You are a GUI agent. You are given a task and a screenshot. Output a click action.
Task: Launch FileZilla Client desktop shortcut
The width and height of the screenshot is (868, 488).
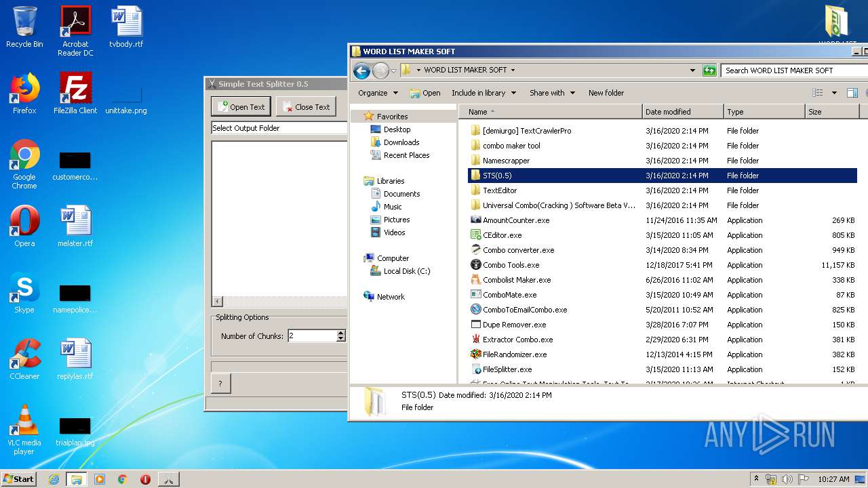tap(75, 94)
